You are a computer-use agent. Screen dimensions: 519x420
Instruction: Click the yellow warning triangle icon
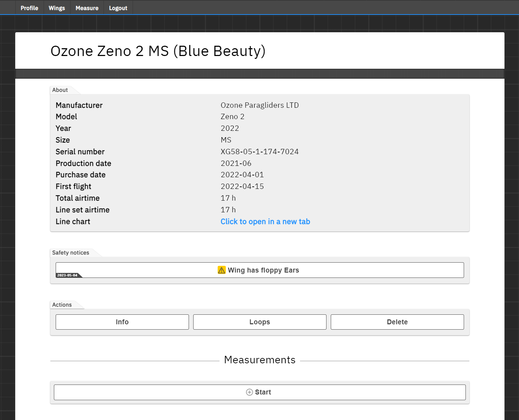[x=222, y=270]
